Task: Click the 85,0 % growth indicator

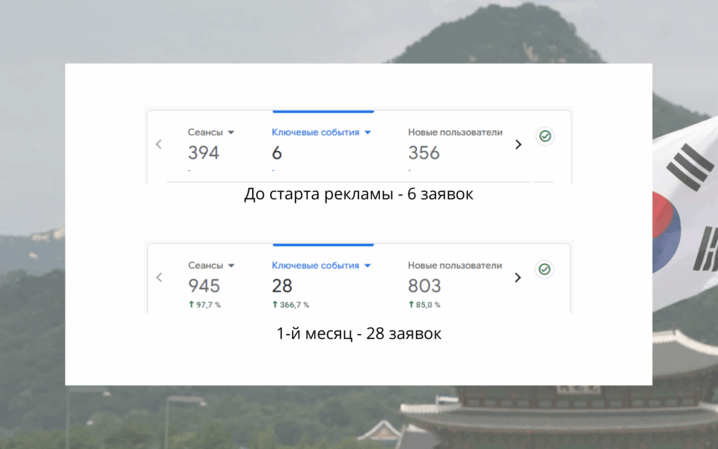Action: tap(424, 305)
